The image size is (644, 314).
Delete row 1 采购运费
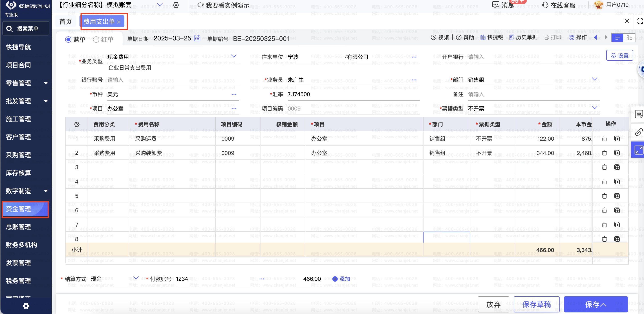pos(604,139)
